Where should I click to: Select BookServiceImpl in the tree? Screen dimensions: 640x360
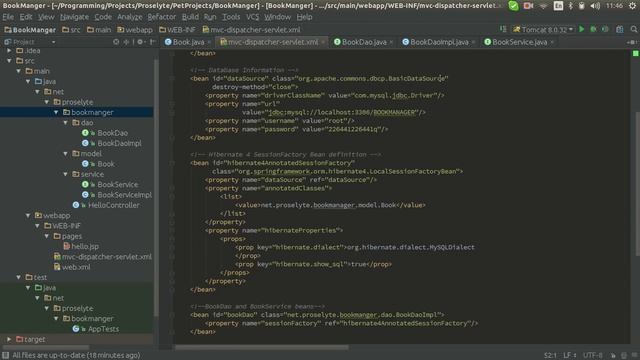point(124,195)
